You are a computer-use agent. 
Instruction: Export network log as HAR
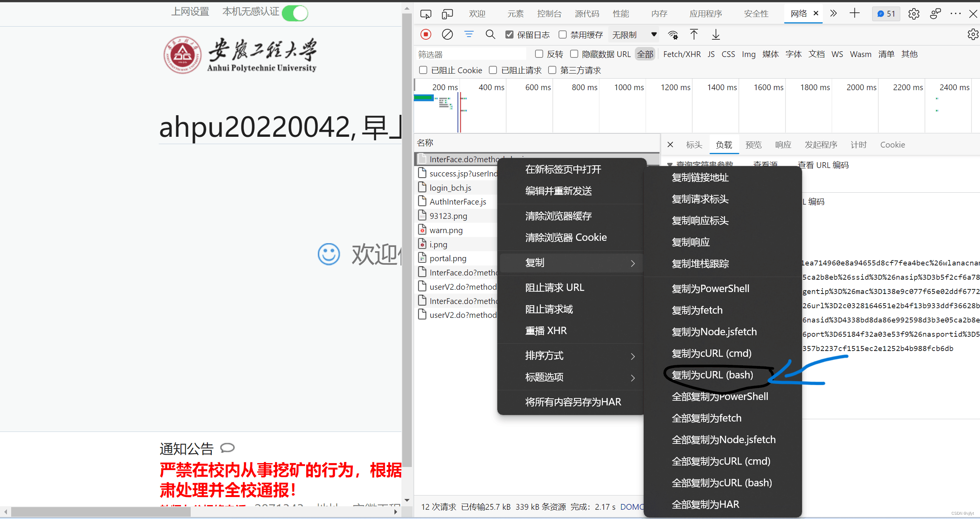coord(716,34)
